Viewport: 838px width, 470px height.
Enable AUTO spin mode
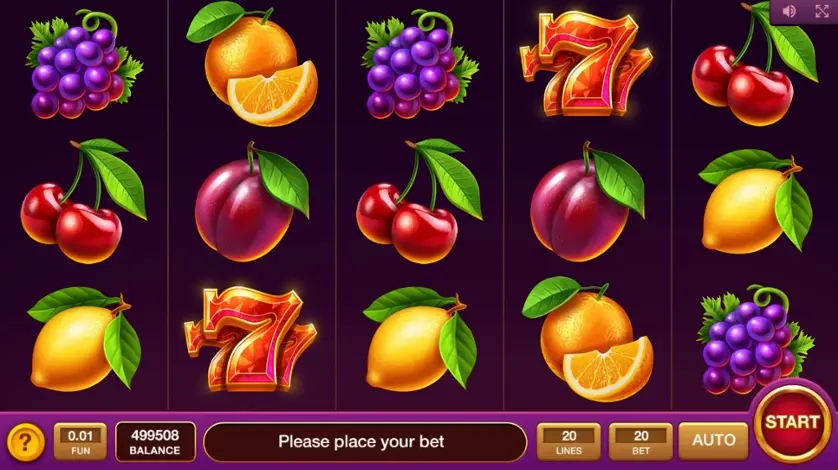pyautogui.click(x=713, y=441)
